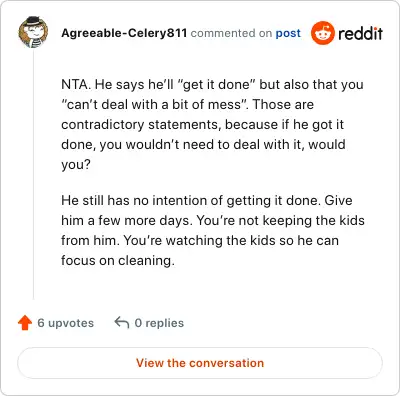This screenshot has width=400, height=396.
Task: Click the orange upvote arrow icon
Action: click(x=25, y=323)
